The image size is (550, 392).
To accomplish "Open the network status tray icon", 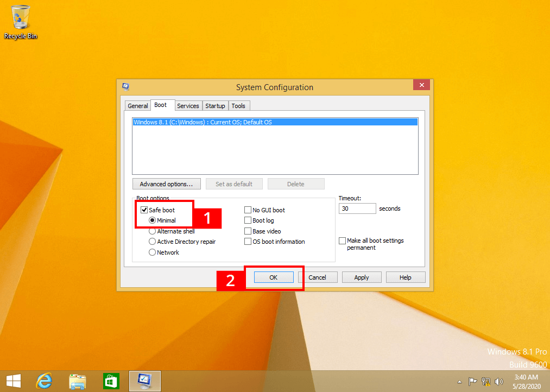I will coord(486,382).
